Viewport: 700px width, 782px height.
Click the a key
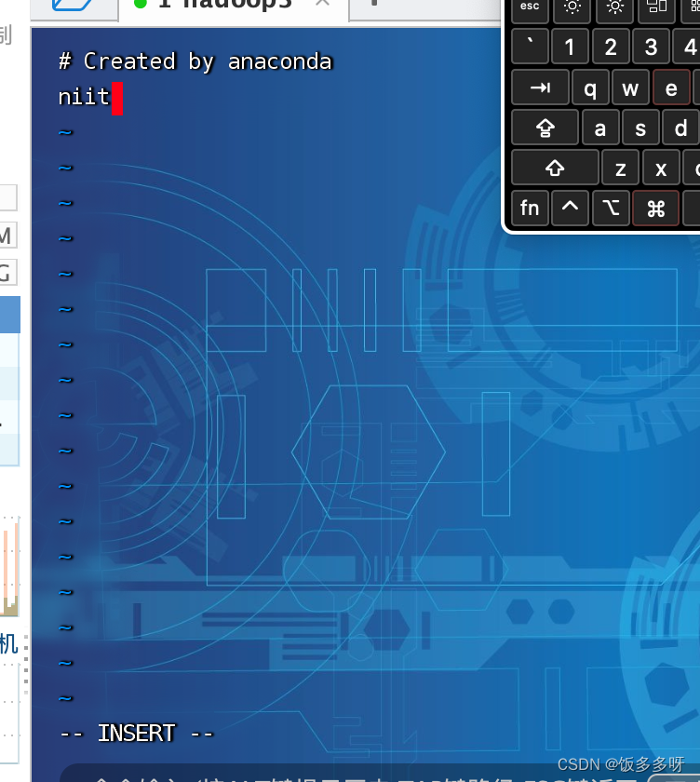[x=600, y=128]
